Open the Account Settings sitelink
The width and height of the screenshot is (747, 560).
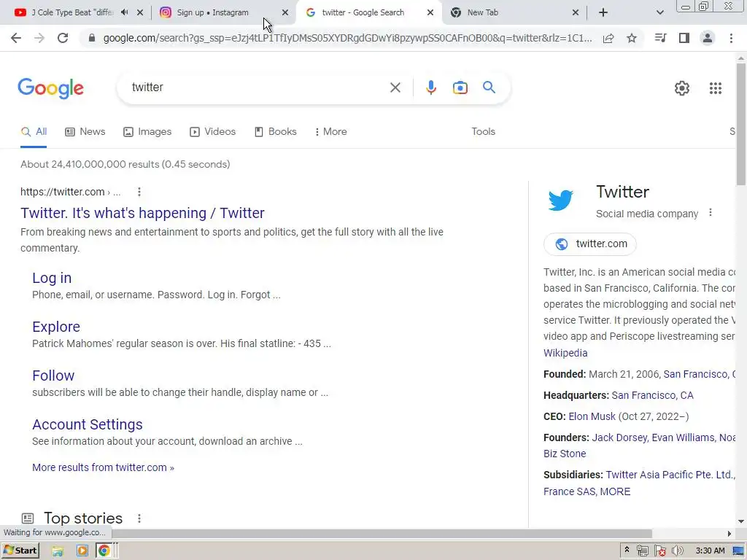tap(88, 424)
